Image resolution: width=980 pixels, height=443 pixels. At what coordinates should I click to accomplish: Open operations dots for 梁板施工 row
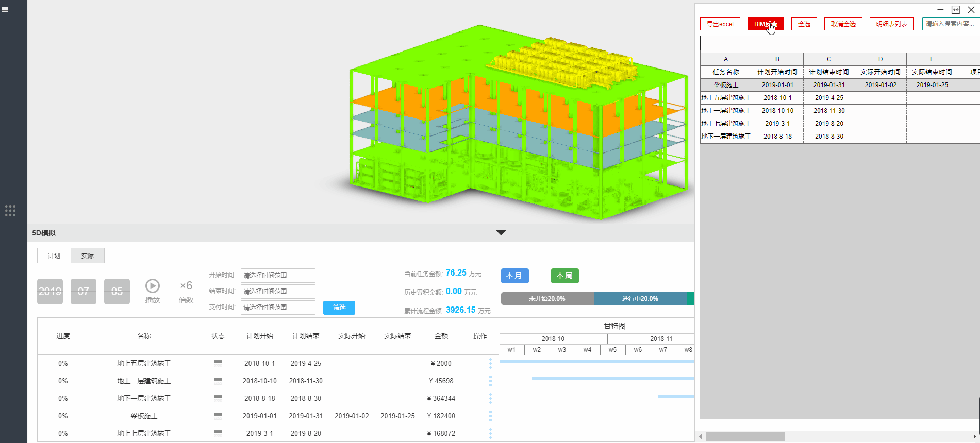490,416
